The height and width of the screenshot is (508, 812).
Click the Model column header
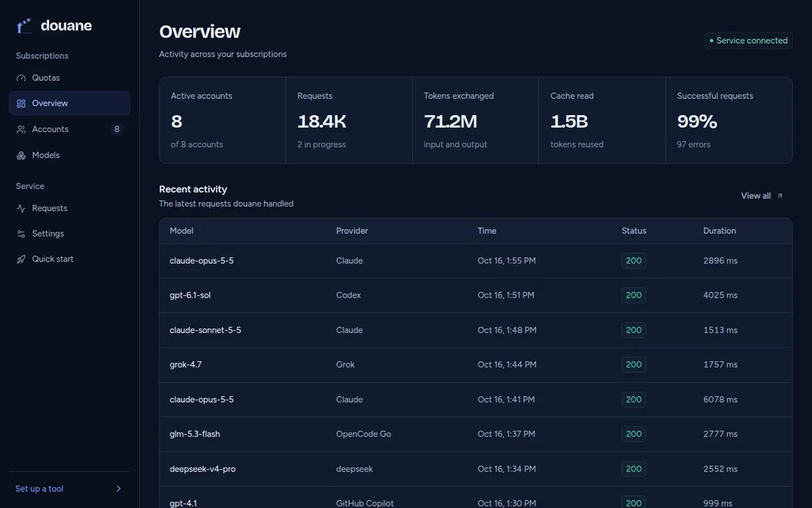[x=182, y=231]
